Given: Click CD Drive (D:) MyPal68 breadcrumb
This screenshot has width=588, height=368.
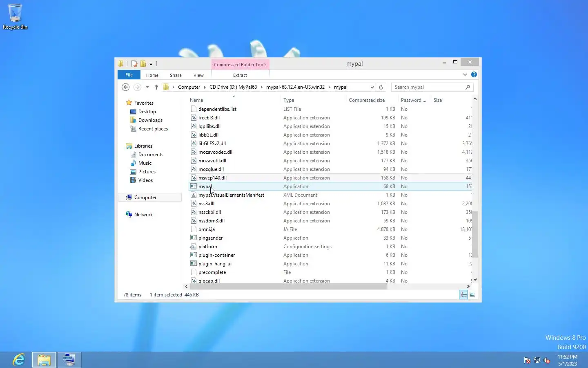Looking at the screenshot, I should coord(233,87).
